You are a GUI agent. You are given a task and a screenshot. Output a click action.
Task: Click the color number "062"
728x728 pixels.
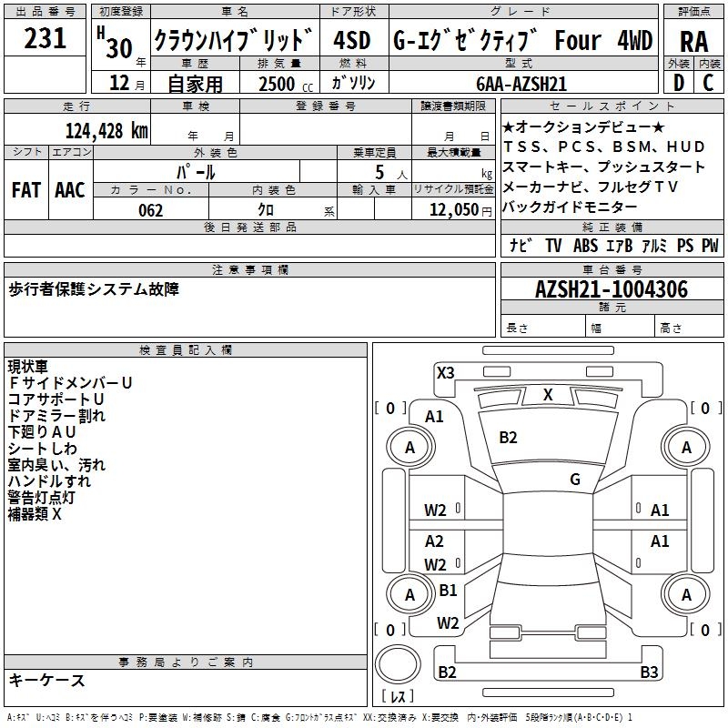(x=151, y=210)
